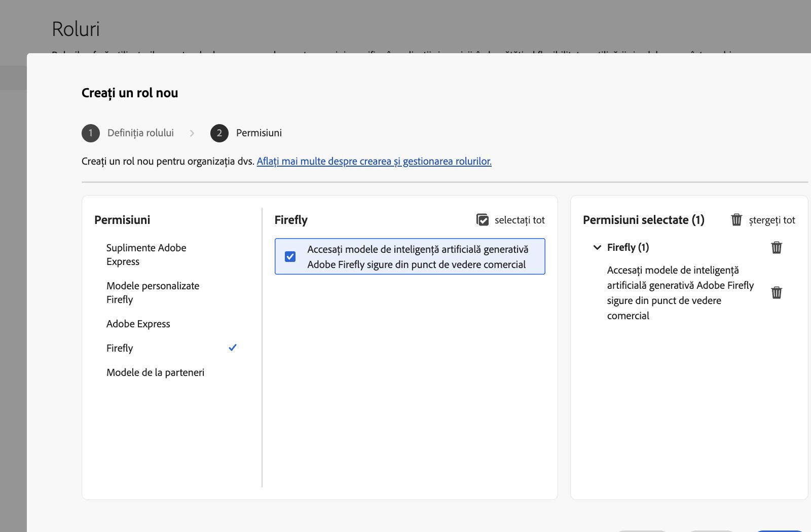Select Modele personalizate Firefly category

[x=153, y=292]
